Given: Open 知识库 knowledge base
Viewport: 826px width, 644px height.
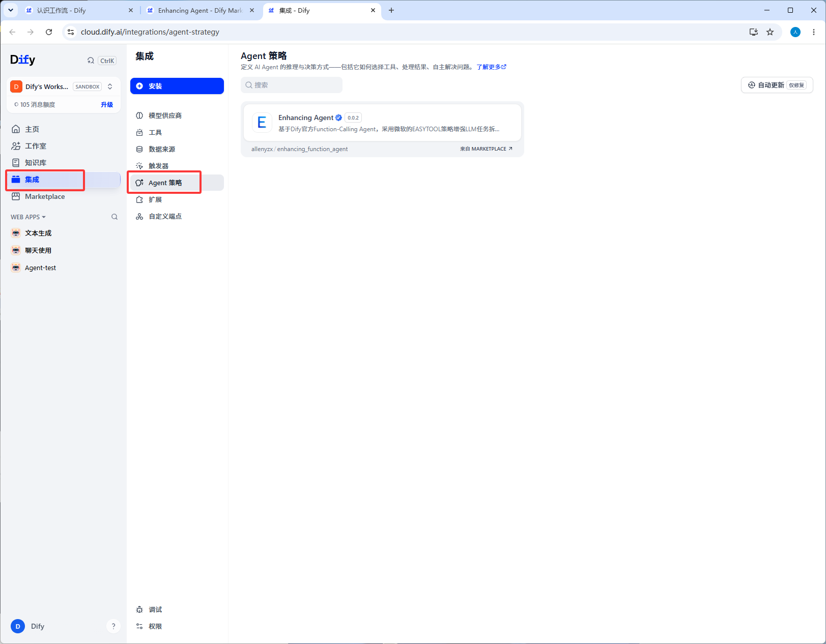Looking at the screenshot, I should (64, 163).
